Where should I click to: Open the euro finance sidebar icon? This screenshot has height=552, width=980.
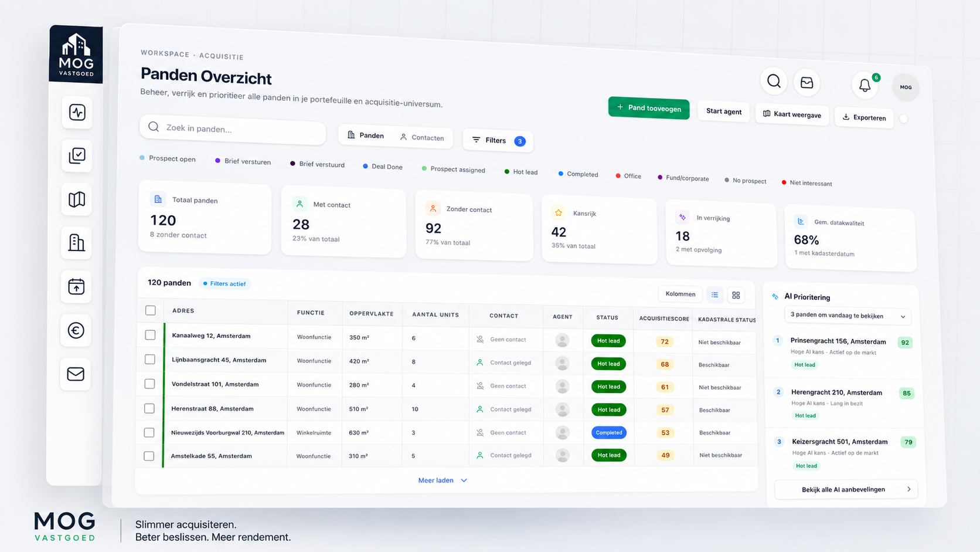coord(76,330)
